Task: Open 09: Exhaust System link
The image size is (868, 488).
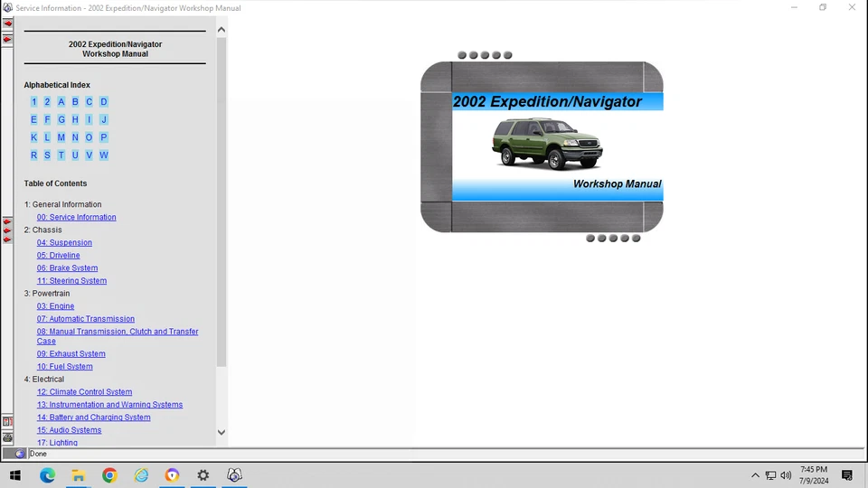Action: click(x=71, y=354)
